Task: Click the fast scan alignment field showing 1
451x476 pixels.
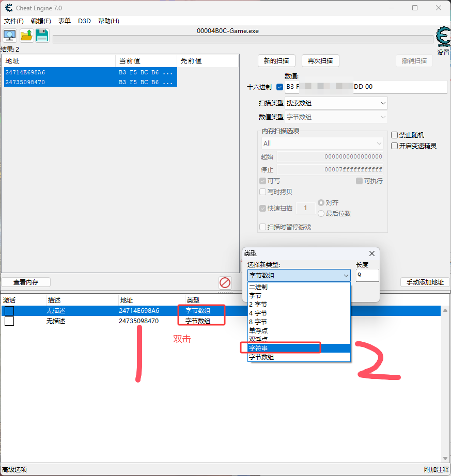Action: coord(305,208)
